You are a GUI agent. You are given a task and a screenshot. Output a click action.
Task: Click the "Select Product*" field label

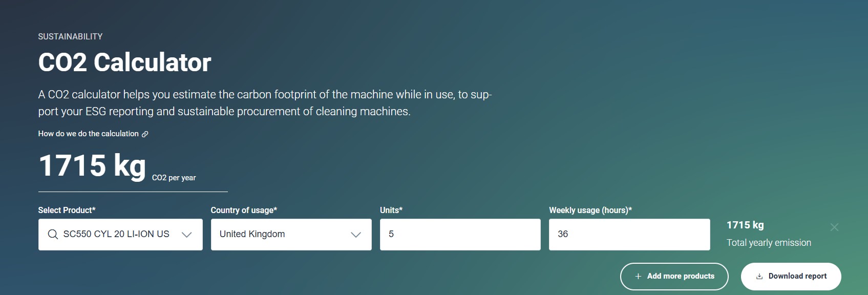pyautogui.click(x=67, y=210)
